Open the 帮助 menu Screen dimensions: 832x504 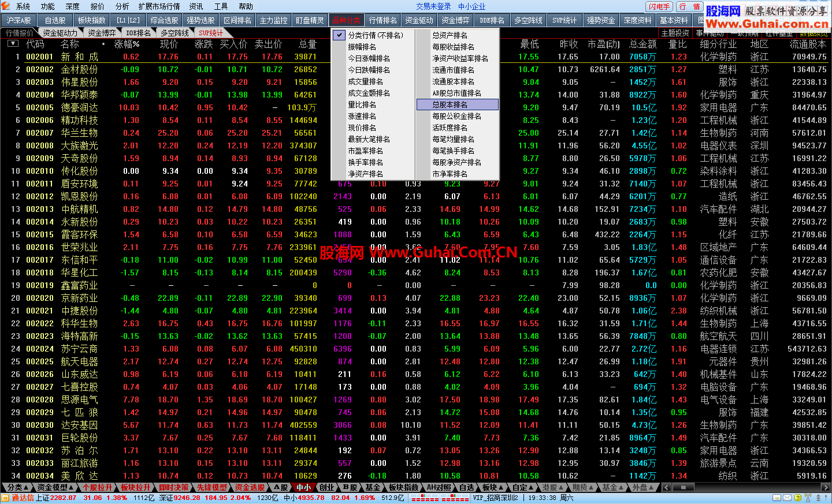246,6
